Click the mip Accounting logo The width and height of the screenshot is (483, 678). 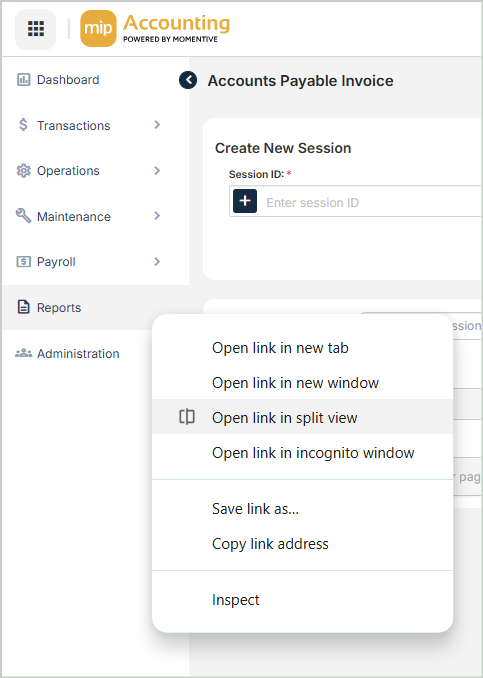[x=155, y=29]
